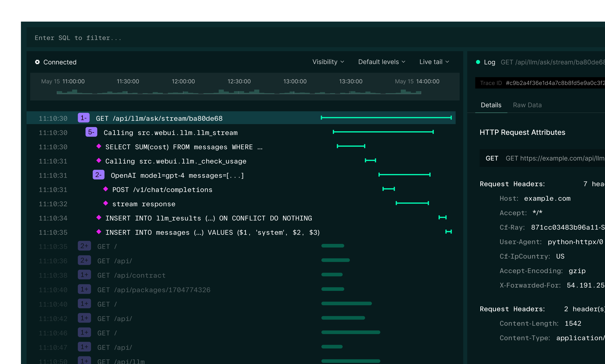The image size is (605, 364).
Task: Expand the 1+ badge at 11:10:42
Action: (x=84, y=318)
